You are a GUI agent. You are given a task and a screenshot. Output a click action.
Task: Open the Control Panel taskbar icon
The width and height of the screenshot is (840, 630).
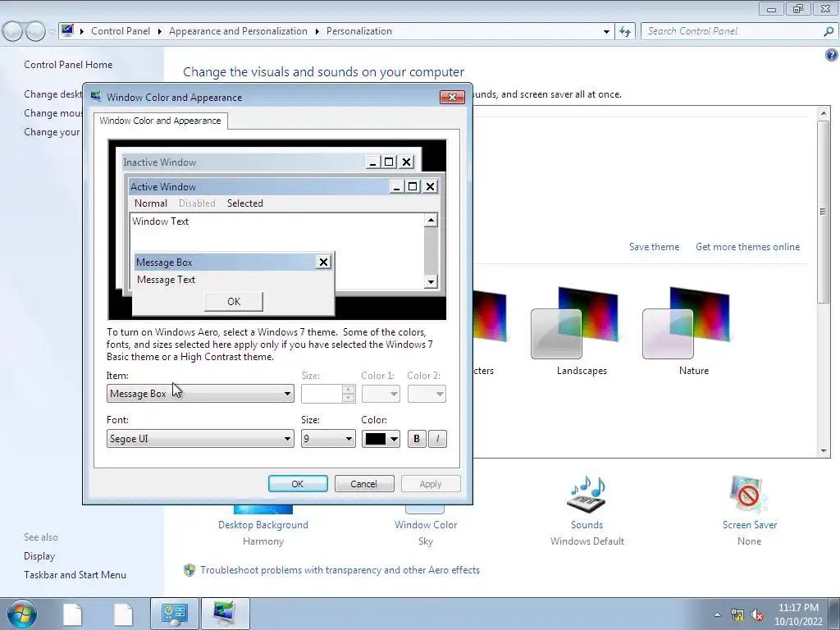[x=175, y=614]
